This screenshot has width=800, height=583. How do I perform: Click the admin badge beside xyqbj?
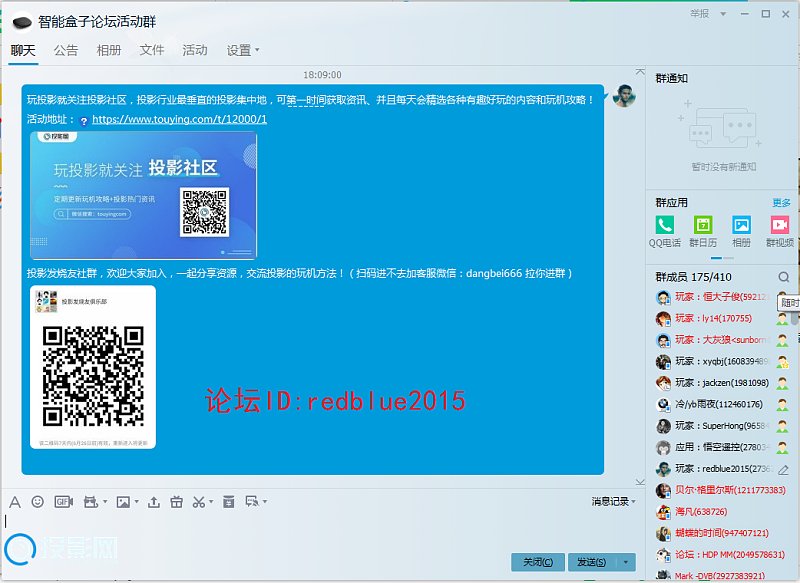(783, 362)
